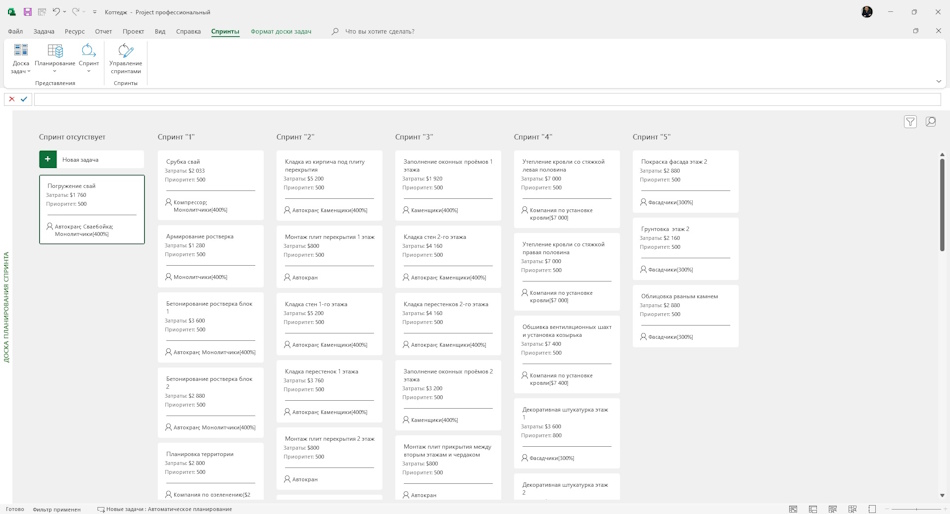Click resource person icon on Погружение свай card
This screenshot has height=514, width=950.
(x=50, y=226)
